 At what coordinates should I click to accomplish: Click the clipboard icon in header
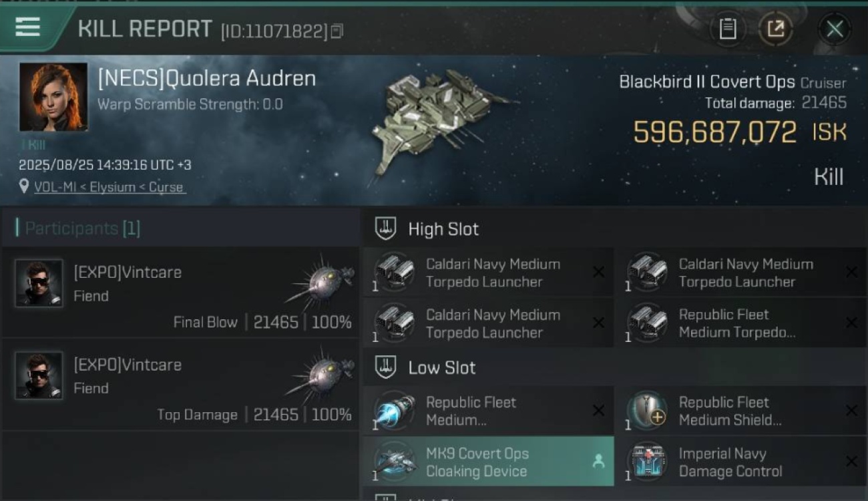(x=728, y=29)
